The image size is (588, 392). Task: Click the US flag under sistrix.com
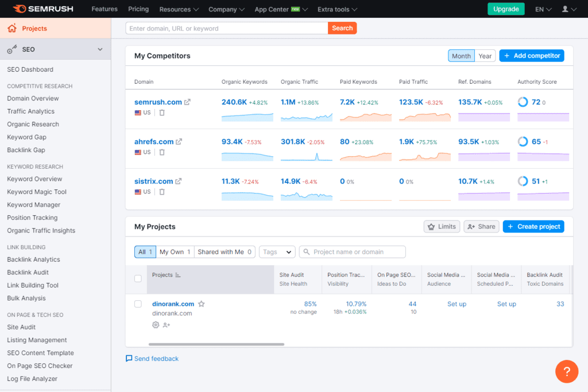point(138,192)
